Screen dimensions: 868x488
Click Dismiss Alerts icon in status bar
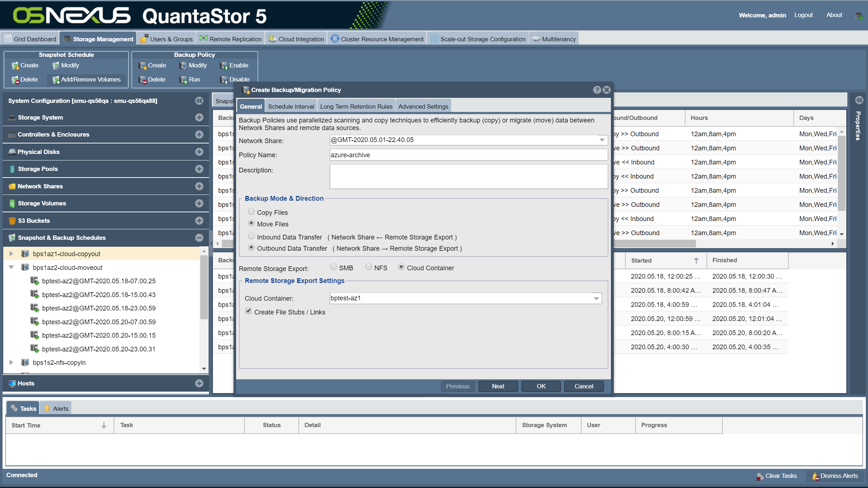[x=815, y=476]
